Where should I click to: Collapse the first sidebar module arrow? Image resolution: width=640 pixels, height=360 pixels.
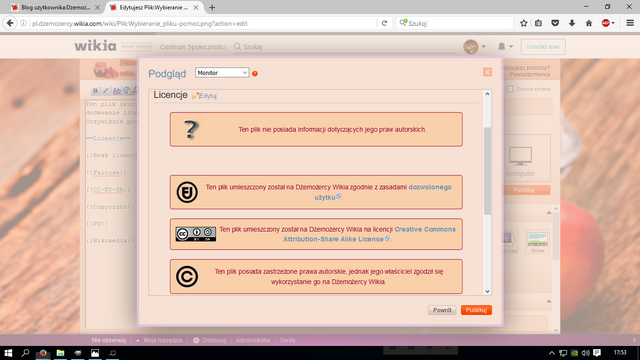click(549, 213)
